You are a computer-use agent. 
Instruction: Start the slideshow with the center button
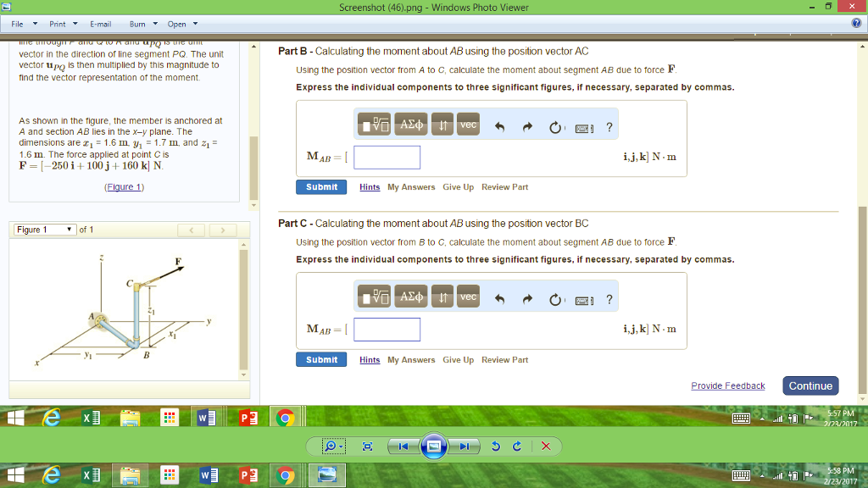(x=433, y=446)
